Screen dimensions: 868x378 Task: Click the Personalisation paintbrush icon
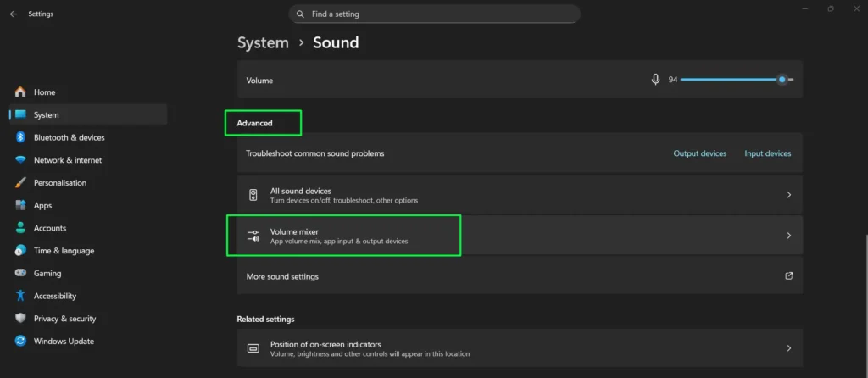tap(20, 182)
